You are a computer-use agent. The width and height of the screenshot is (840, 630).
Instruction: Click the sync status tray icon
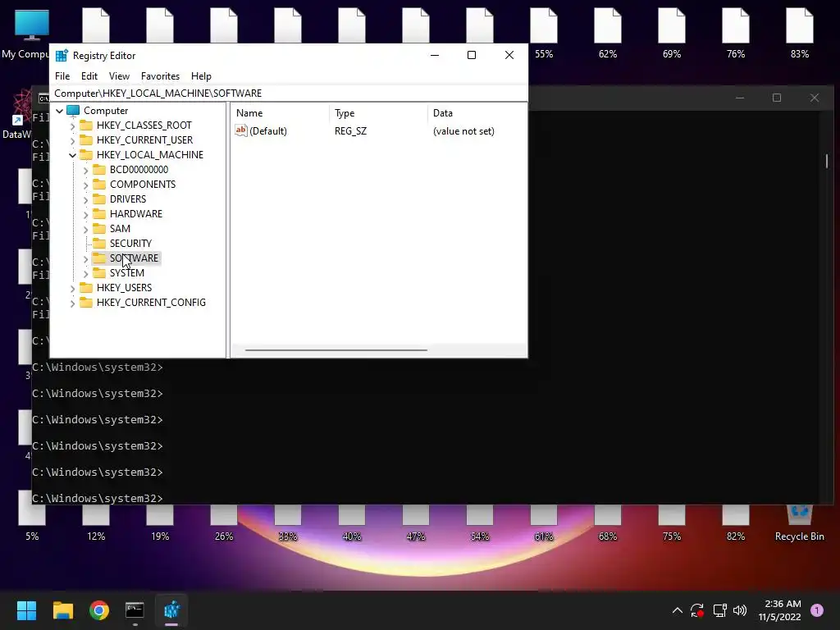point(697,610)
